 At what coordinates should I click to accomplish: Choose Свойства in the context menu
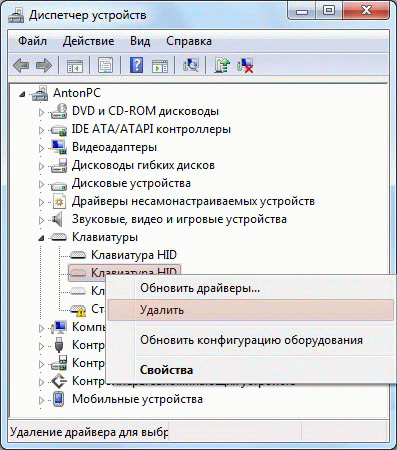click(x=251, y=370)
